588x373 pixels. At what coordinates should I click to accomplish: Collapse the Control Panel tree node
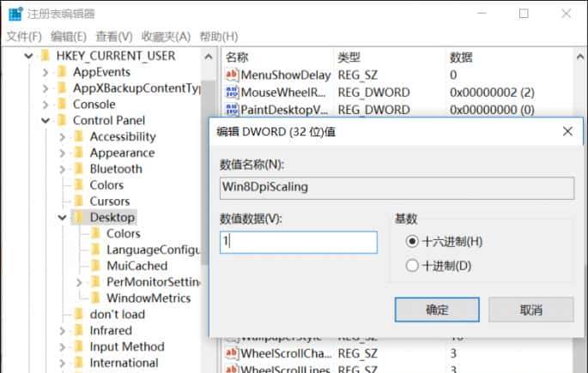point(45,121)
